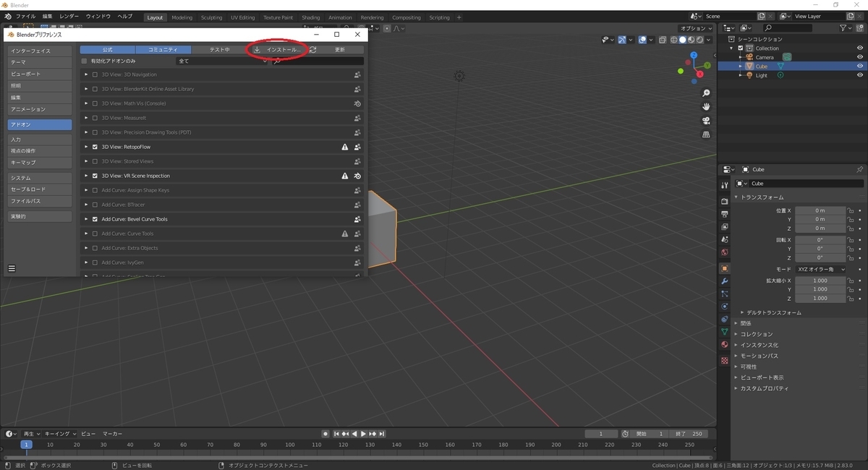The width and height of the screenshot is (868, 470).
Task: Click the outliner funnel filter icon
Action: [845, 28]
